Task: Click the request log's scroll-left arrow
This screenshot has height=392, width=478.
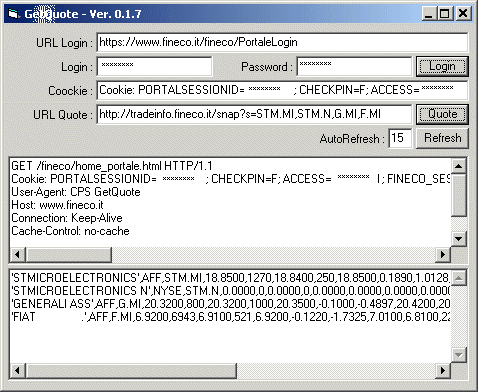Action: point(18,255)
